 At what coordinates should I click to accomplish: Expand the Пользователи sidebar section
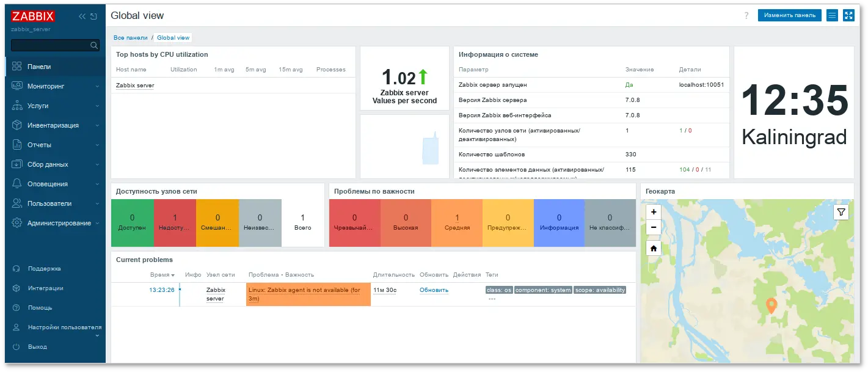(48, 203)
